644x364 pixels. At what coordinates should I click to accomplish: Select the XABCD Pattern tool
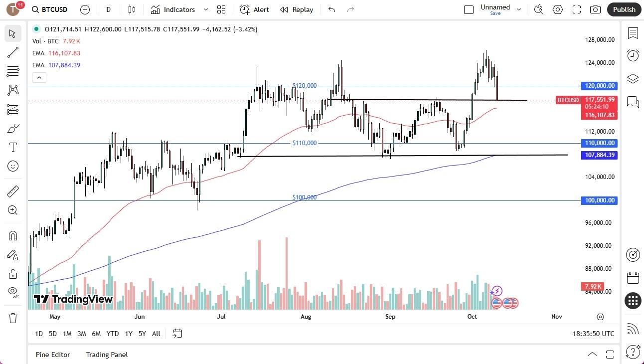(x=13, y=90)
